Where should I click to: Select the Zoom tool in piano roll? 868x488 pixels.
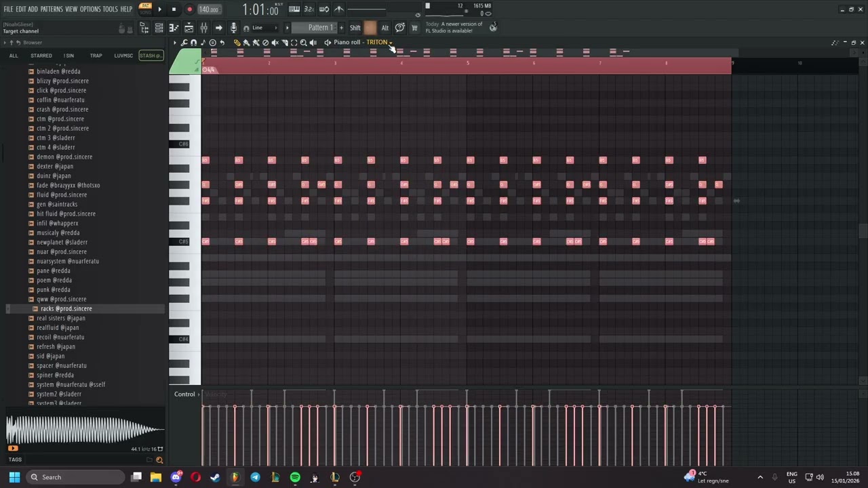[x=304, y=43]
